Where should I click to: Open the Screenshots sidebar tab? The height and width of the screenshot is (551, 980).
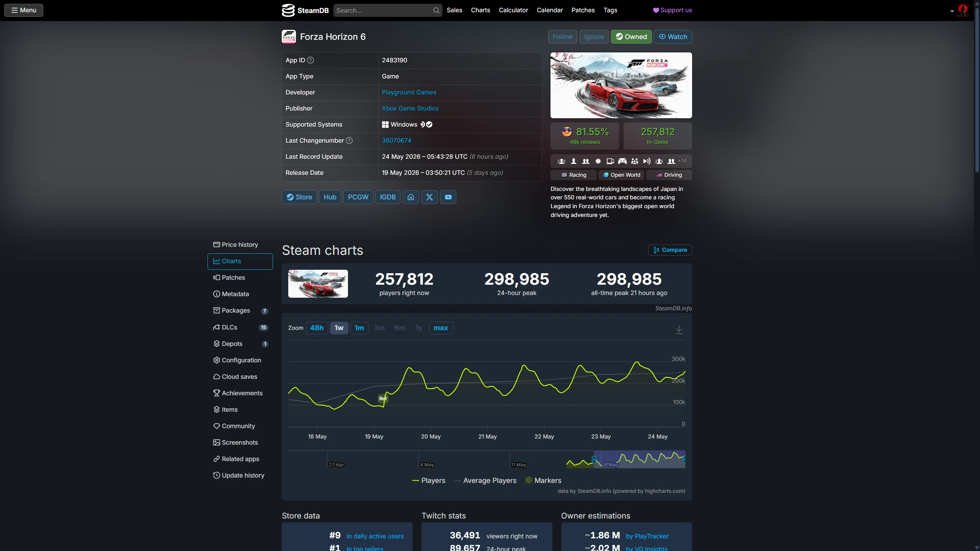tap(240, 442)
